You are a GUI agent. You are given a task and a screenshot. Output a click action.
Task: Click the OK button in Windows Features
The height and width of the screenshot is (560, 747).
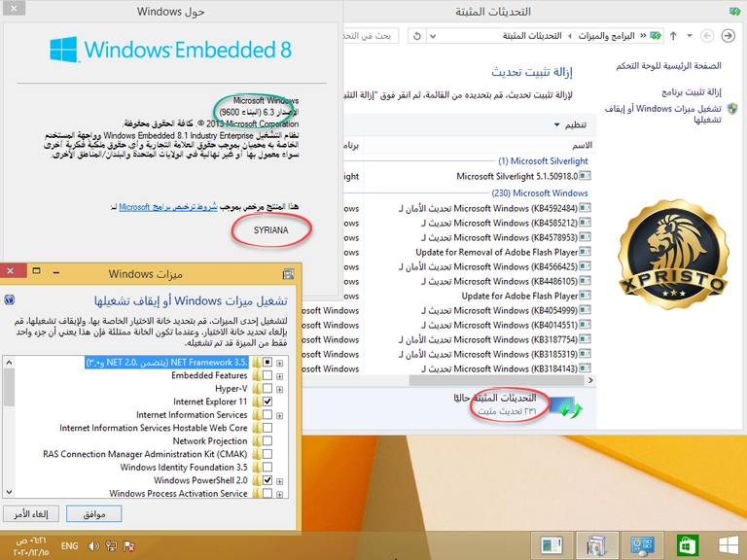coord(93,513)
